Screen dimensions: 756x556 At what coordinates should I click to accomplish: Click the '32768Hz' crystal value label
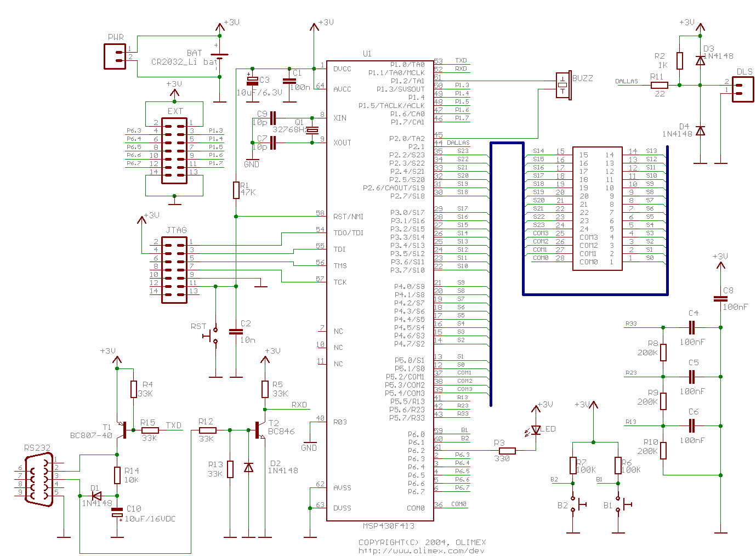(289, 130)
